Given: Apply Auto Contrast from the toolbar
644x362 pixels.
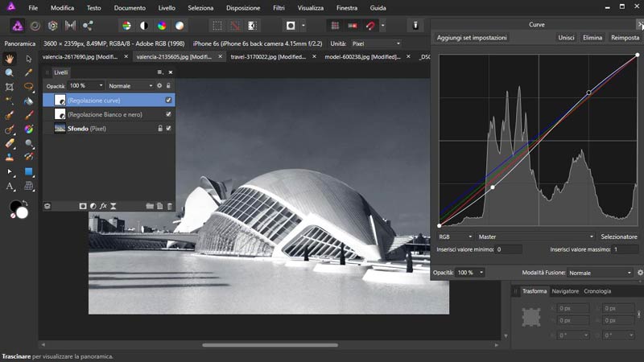Looking at the screenshot, I should coord(144,26).
